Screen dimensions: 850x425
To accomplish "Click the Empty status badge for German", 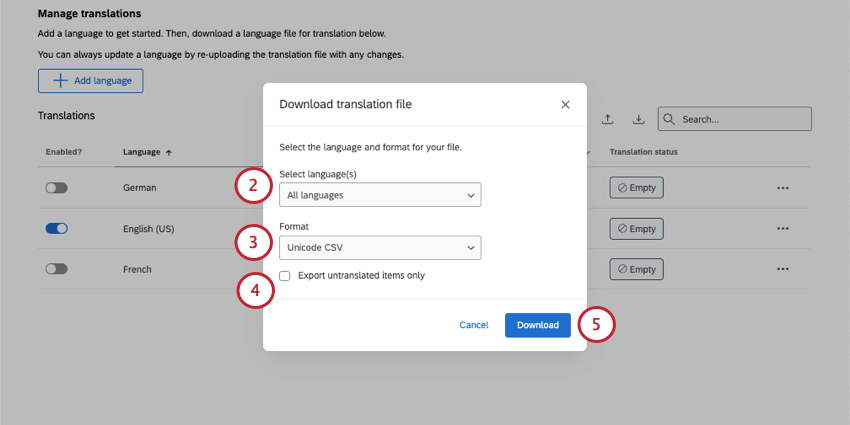I will pyautogui.click(x=636, y=187).
